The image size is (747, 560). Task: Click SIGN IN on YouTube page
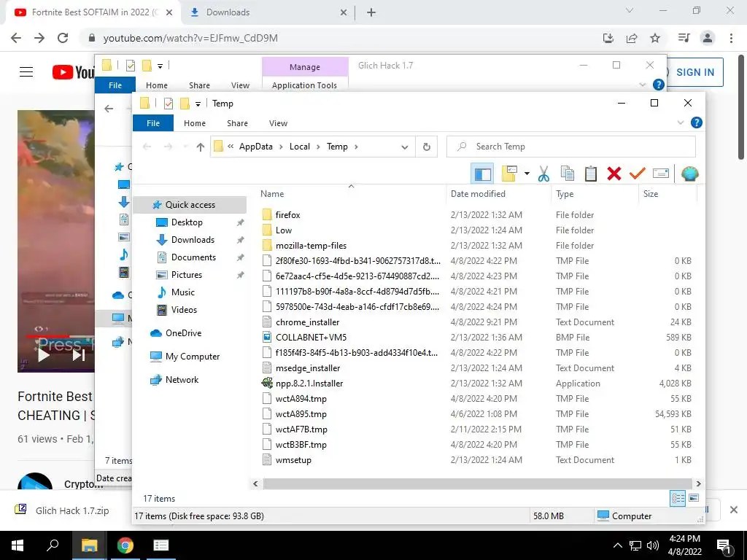click(694, 72)
